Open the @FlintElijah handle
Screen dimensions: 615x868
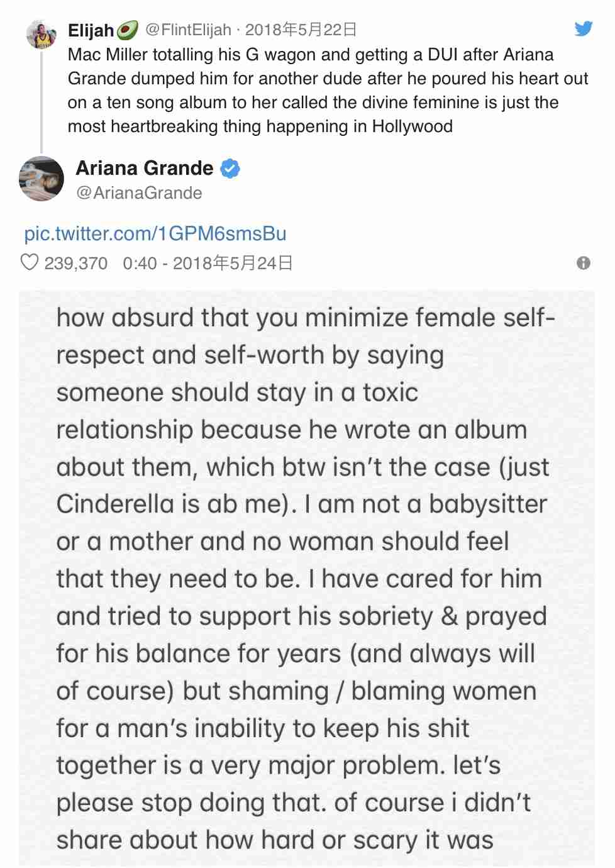188,29
